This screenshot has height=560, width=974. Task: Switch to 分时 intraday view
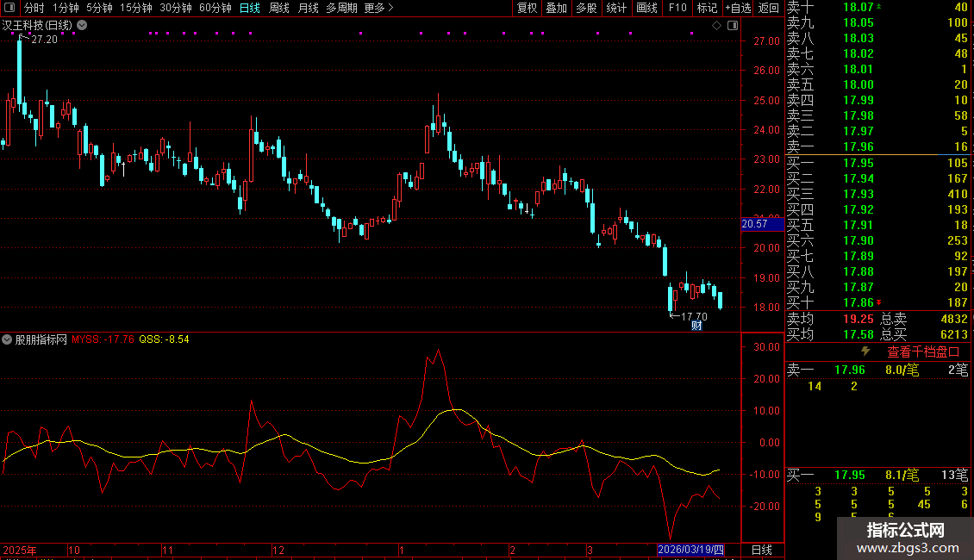(34, 8)
